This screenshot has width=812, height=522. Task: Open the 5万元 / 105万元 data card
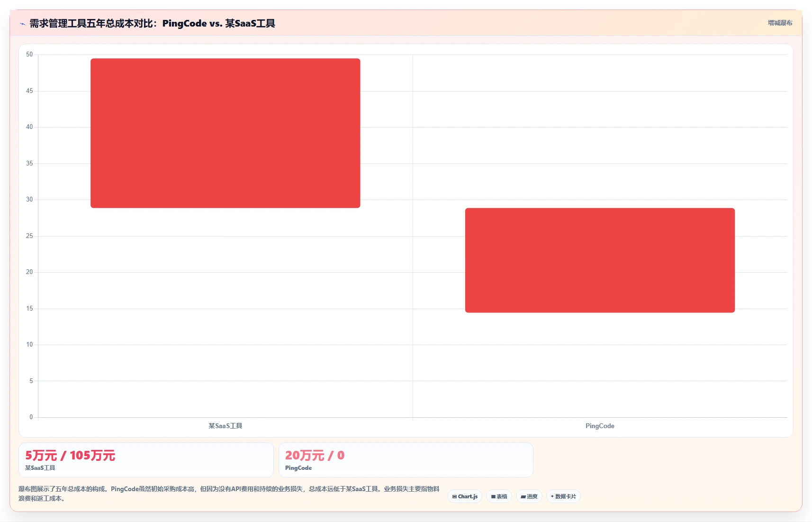click(146, 460)
